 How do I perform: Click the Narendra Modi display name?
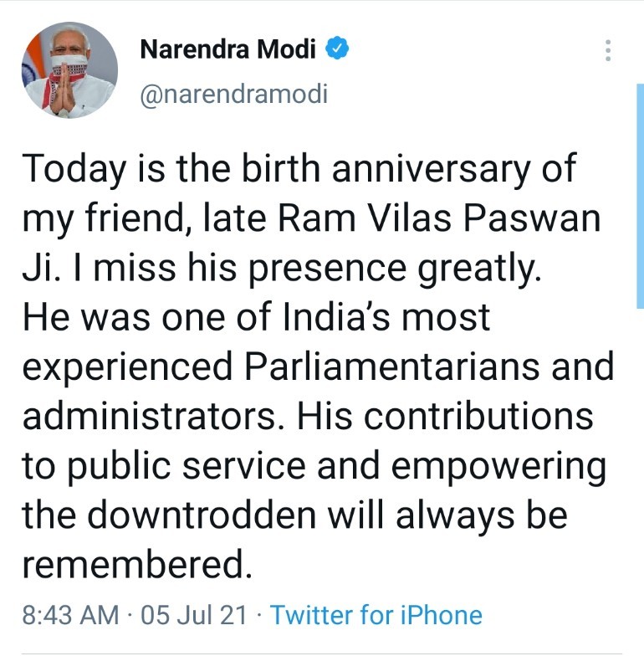coord(227,50)
